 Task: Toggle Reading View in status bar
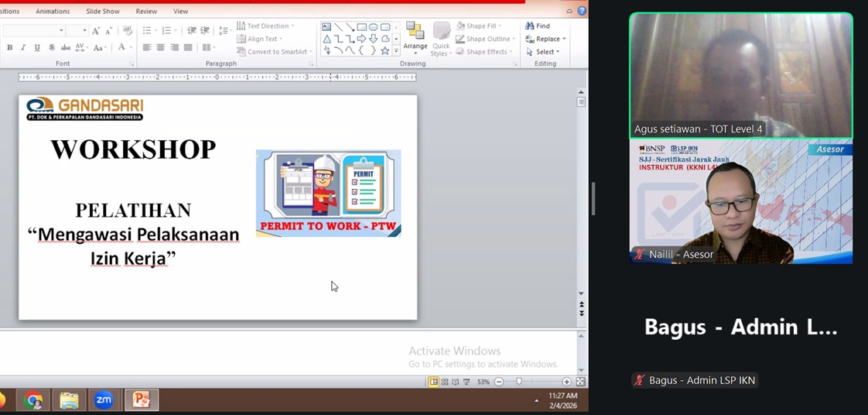coord(456,382)
